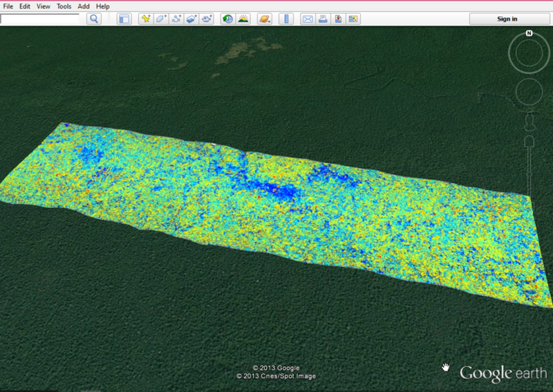This screenshot has height=392, width=553.
Task: Click the search magnifier button
Action: click(x=94, y=19)
